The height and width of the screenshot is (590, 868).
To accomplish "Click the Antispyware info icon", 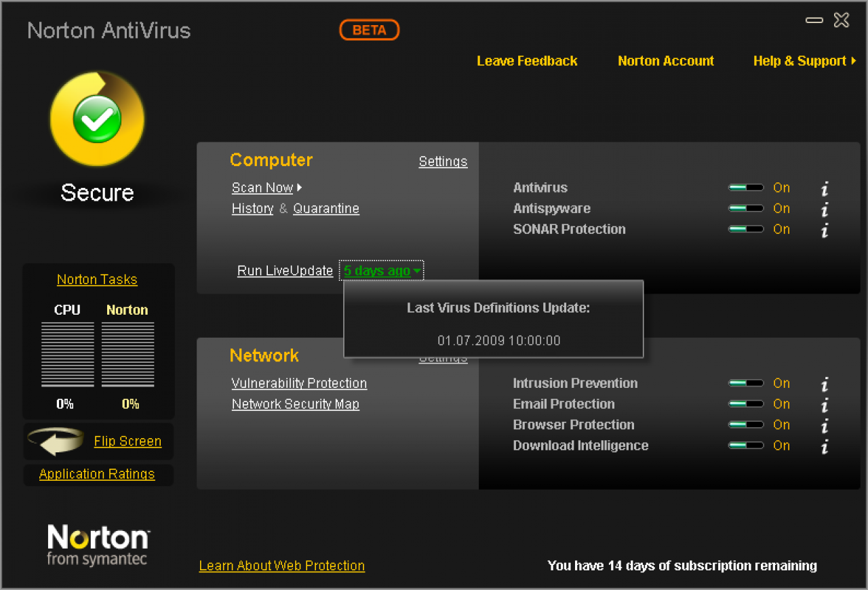I will (825, 210).
